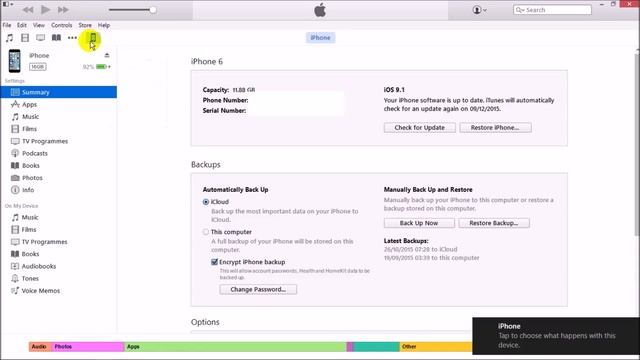Eject the iPhone

(x=107, y=55)
